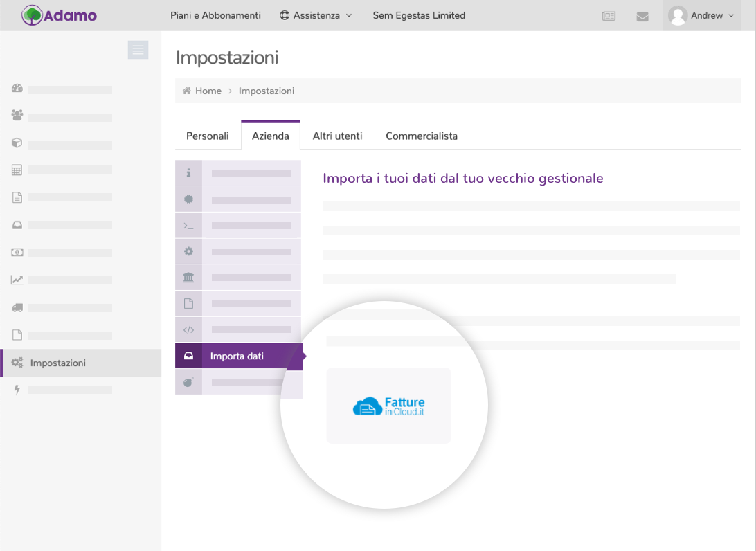
Task: Open the inbox tray icon in left sidebar
Action: [x=17, y=225]
